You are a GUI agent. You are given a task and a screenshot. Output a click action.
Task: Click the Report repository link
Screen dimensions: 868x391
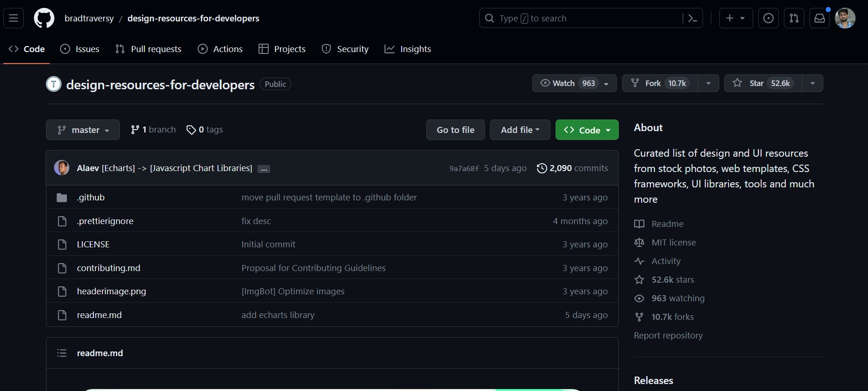[668, 335]
